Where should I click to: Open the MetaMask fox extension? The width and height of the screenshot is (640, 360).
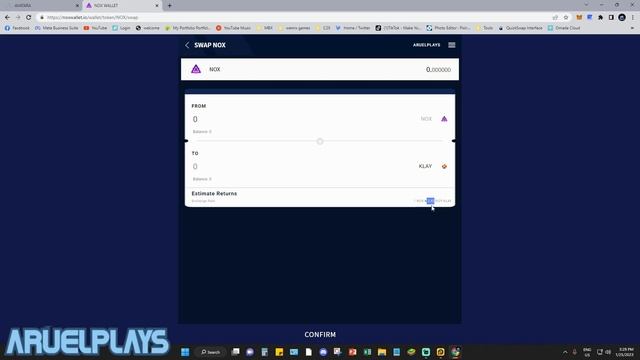click(579, 18)
